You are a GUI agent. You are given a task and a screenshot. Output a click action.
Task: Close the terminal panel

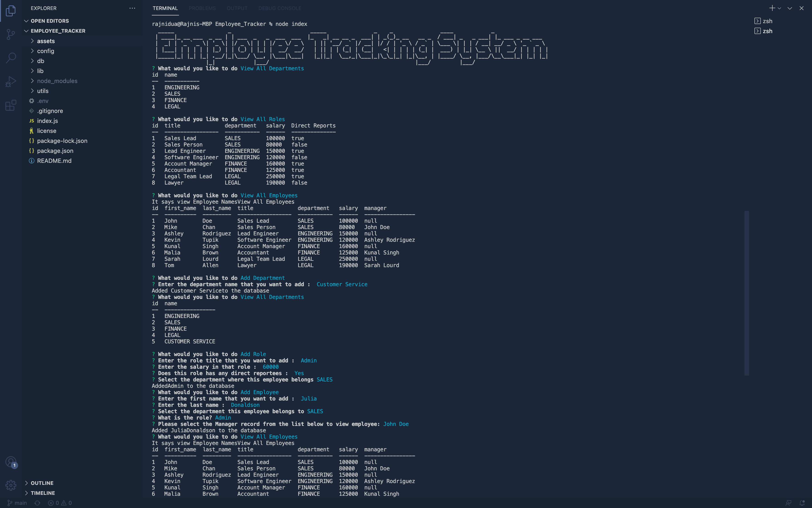(x=802, y=8)
